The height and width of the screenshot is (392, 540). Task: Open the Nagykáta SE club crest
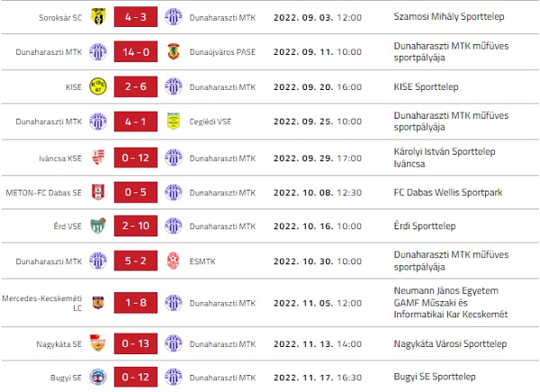[97, 343]
